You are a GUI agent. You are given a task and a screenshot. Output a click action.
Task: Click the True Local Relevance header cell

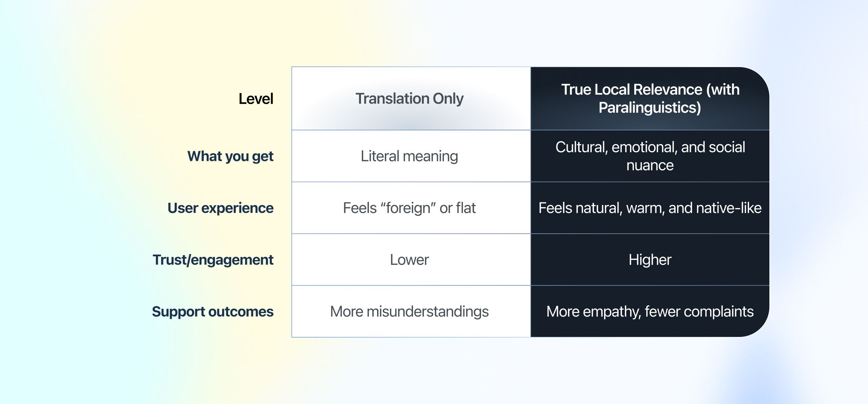pyautogui.click(x=650, y=98)
